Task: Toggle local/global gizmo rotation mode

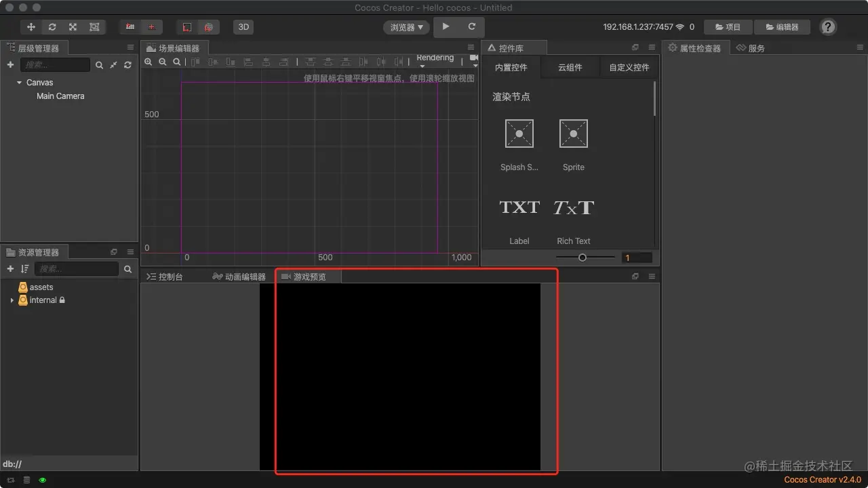Action: (151, 27)
